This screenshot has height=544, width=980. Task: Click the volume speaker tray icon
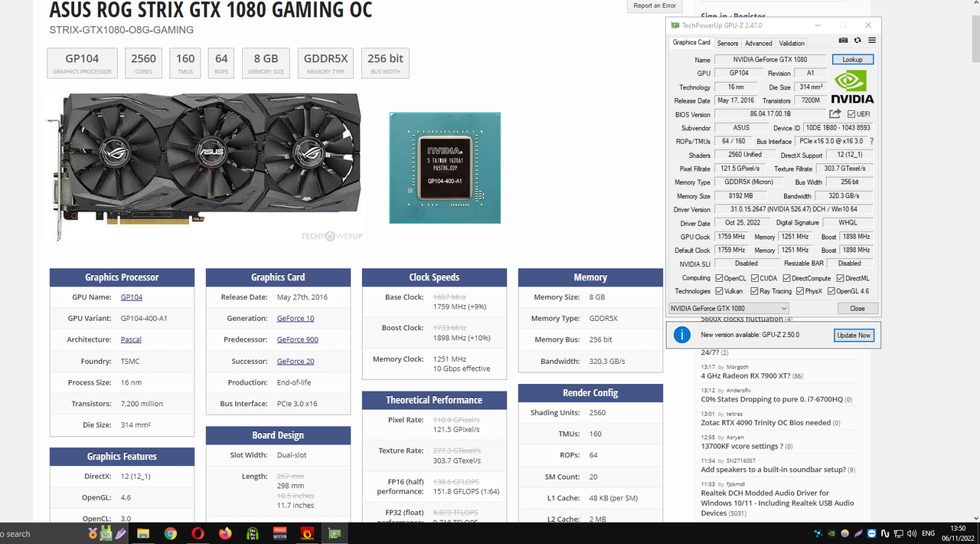coord(910,533)
